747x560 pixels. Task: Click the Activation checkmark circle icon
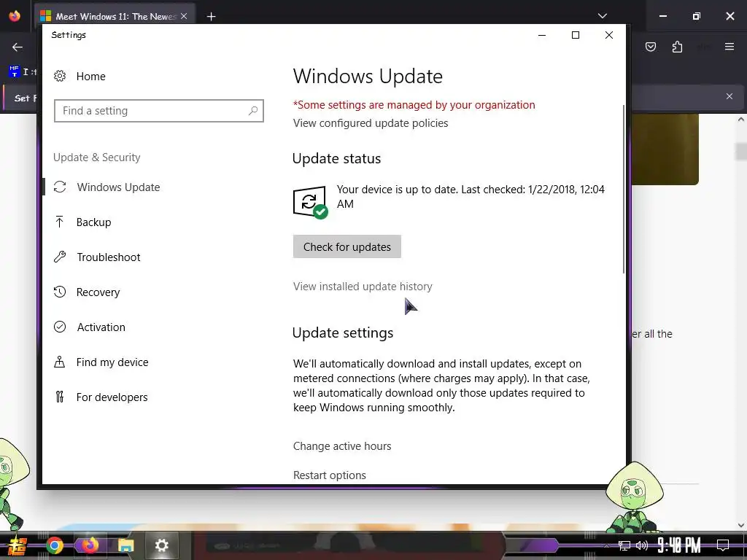pyautogui.click(x=60, y=327)
